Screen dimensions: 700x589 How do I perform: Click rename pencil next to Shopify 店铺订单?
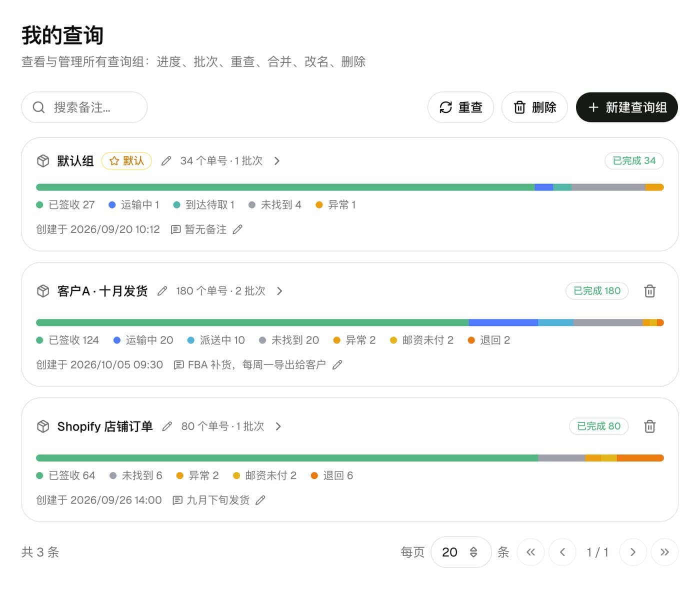click(167, 426)
